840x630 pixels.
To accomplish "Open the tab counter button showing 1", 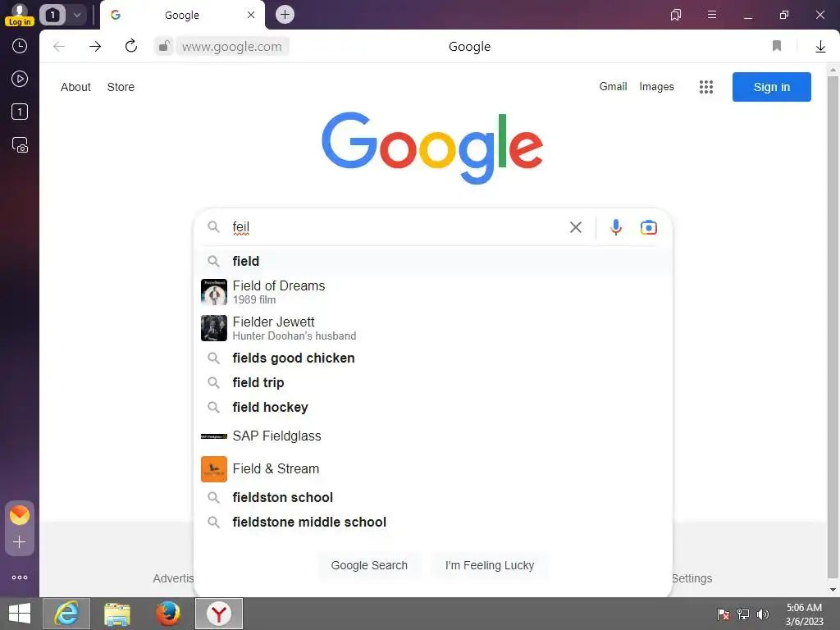I will (x=52, y=15).
